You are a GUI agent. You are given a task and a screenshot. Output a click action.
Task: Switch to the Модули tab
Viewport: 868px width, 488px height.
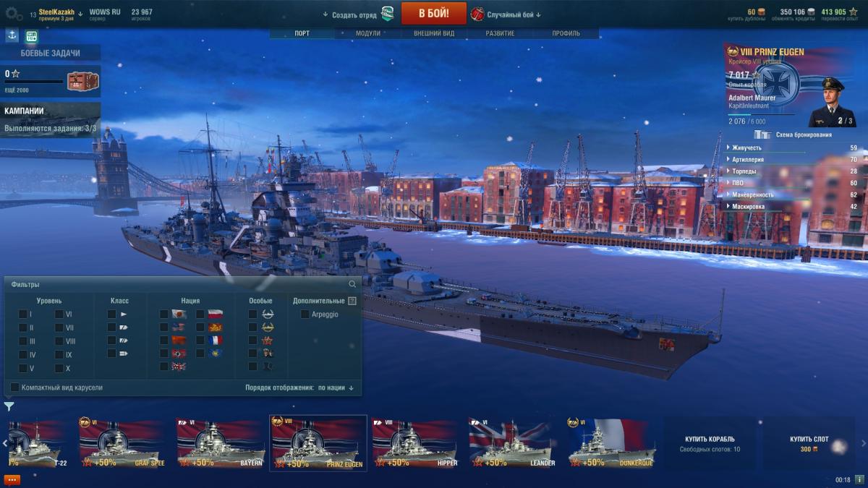[368, 33]
